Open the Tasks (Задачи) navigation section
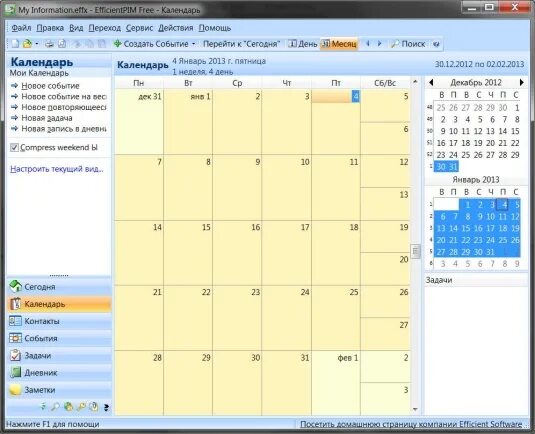Image resolution: width=535 pixels, height=434 pixels. (59, 356)
